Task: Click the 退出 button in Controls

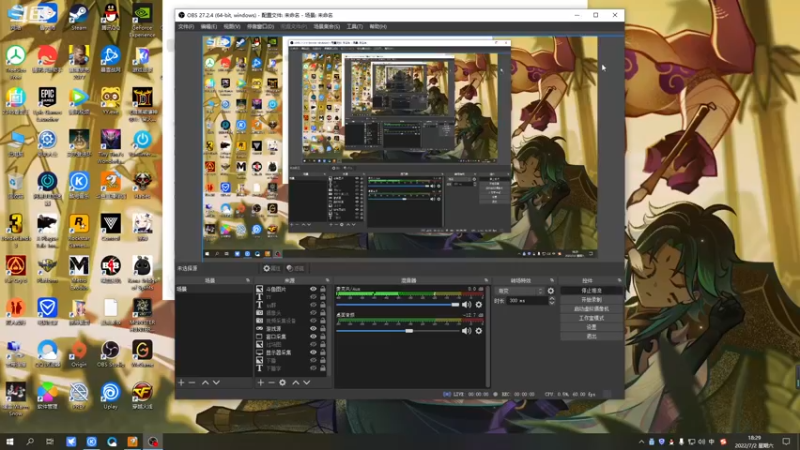Action: point(591,336)
